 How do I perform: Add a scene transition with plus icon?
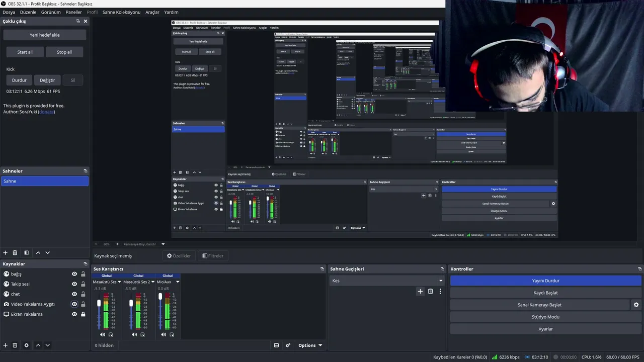(420, 291)
